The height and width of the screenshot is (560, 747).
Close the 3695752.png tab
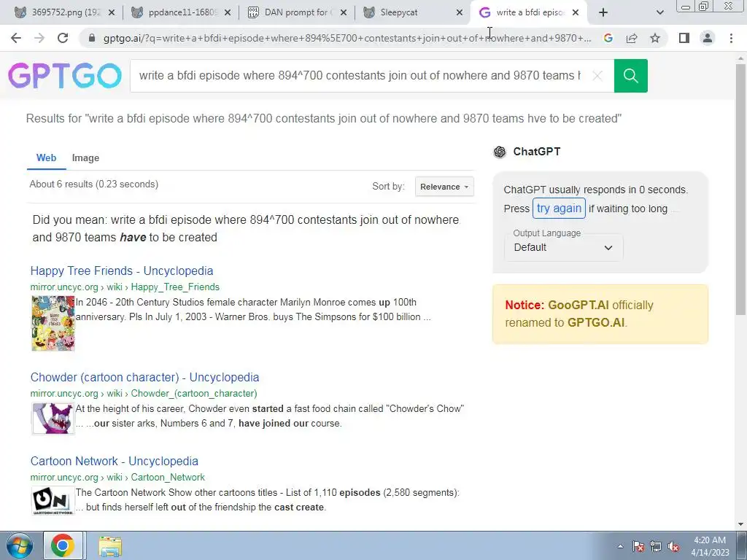pyautogui.click(x=112, y=13)
